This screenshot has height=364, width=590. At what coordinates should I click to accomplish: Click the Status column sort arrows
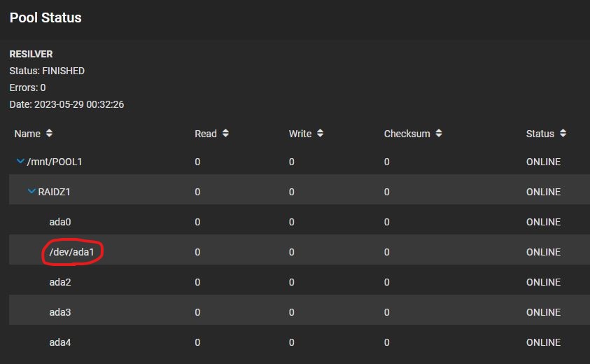click(x=563, y=133)
